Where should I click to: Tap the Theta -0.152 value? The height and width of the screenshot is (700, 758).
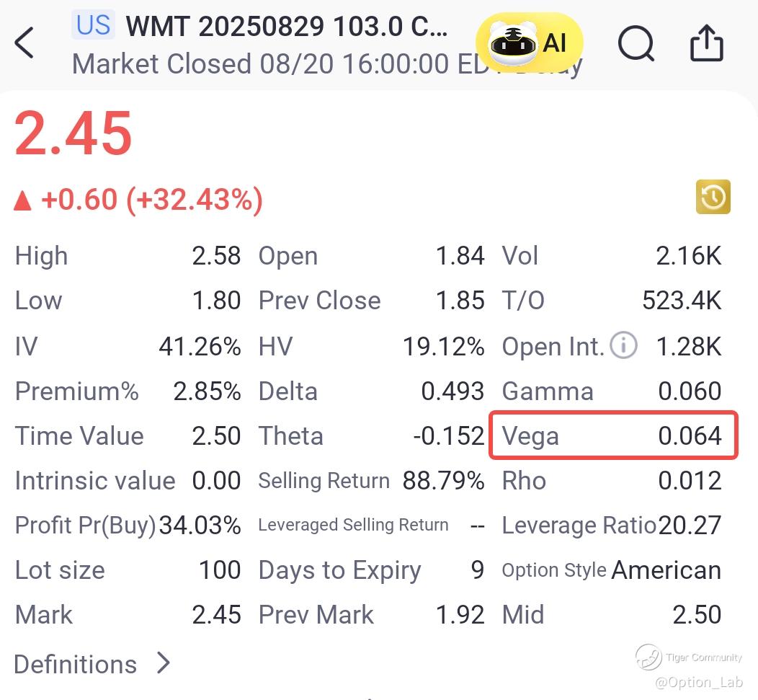pyautogui.click(x=448, y=436)
